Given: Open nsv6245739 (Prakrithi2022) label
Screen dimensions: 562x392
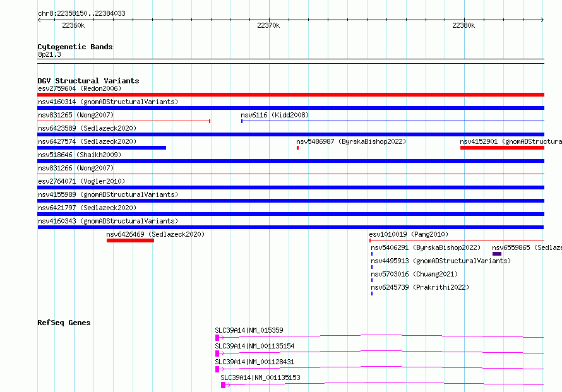Looking at the screenshot, I should click(x=420, y=287).
